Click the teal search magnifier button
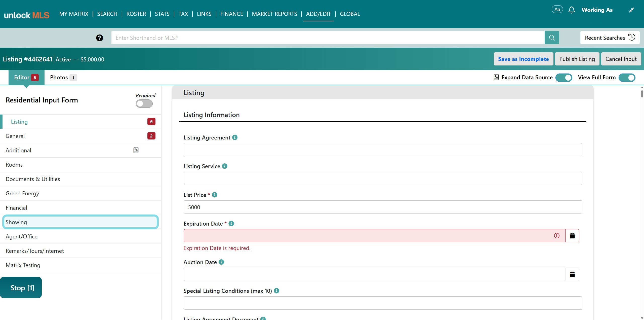The width and height of the screenshot is (644, 320). 552,38
